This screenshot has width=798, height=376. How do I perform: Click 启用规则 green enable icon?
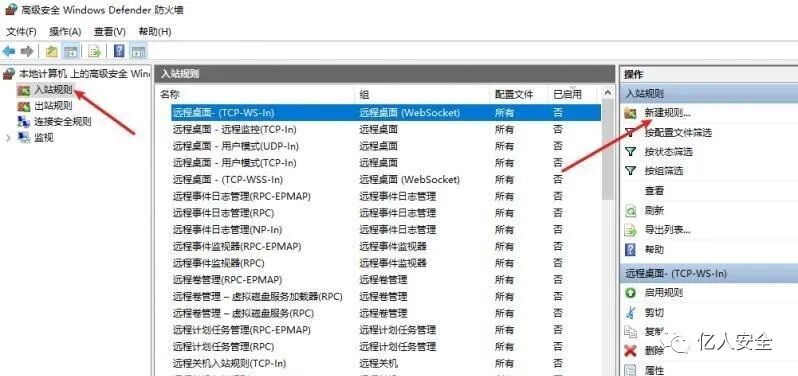pos(631,293)
